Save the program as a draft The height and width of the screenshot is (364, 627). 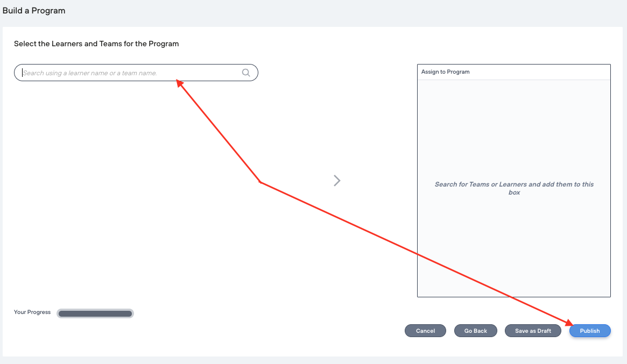pos(533,331)
